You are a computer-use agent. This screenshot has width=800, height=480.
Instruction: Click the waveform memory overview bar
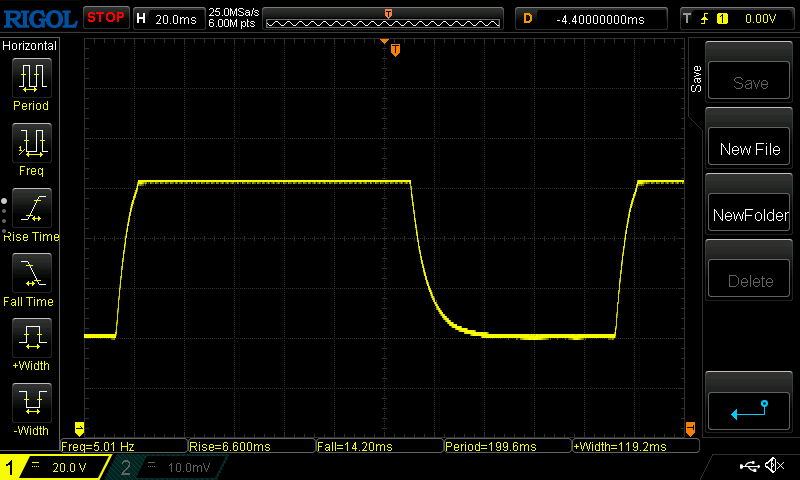(383, 19)
